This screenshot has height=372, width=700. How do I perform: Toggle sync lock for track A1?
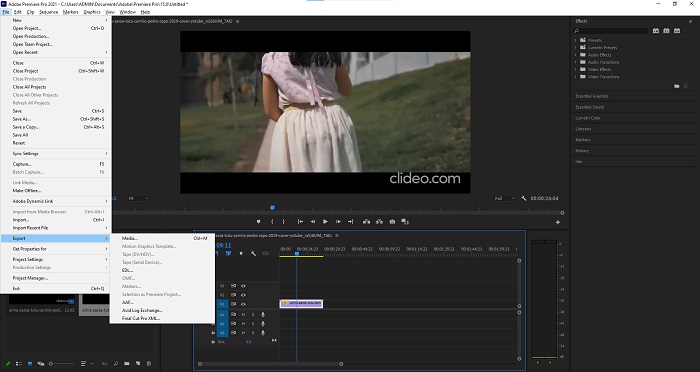pos(233,314)
